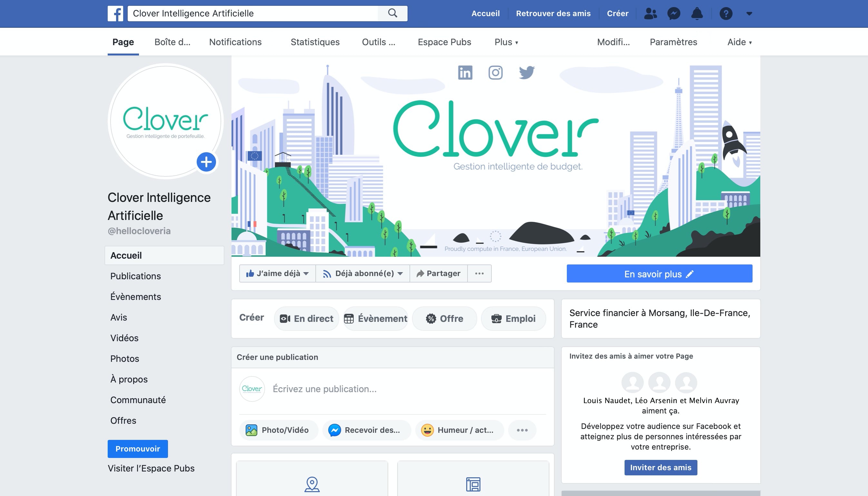Open the J'aime déjà dropdown
The height and width of the screenshot is (496, 868).
point(277,273)
